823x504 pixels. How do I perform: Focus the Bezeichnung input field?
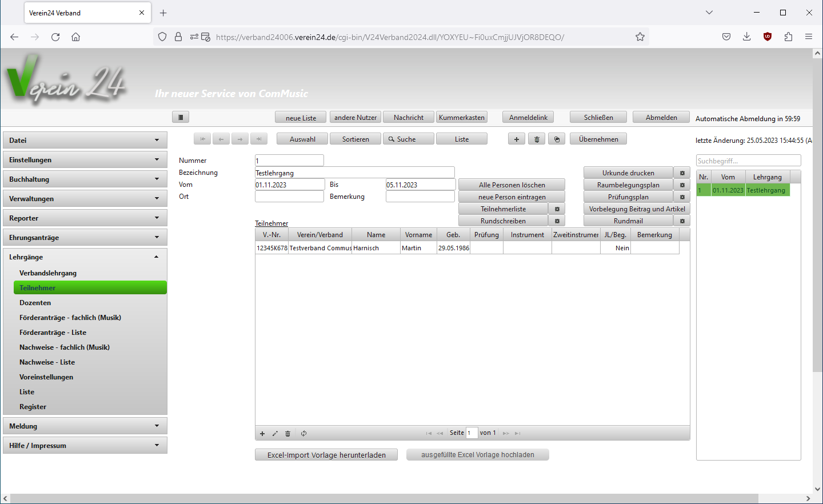(355, 173)
